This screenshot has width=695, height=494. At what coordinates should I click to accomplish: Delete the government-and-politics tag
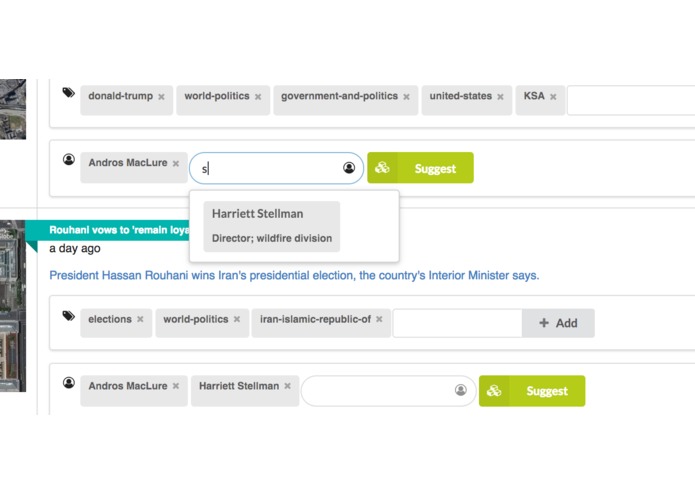[x=406, y=97]
